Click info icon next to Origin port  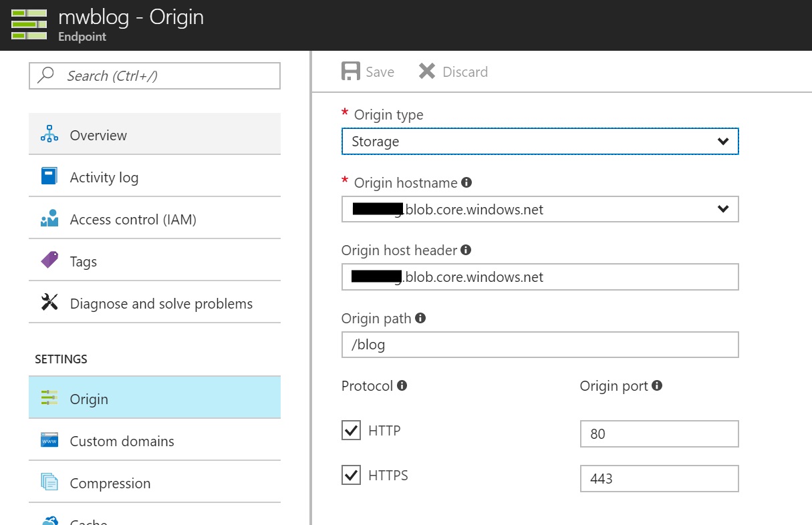click(x=657, y=385)
